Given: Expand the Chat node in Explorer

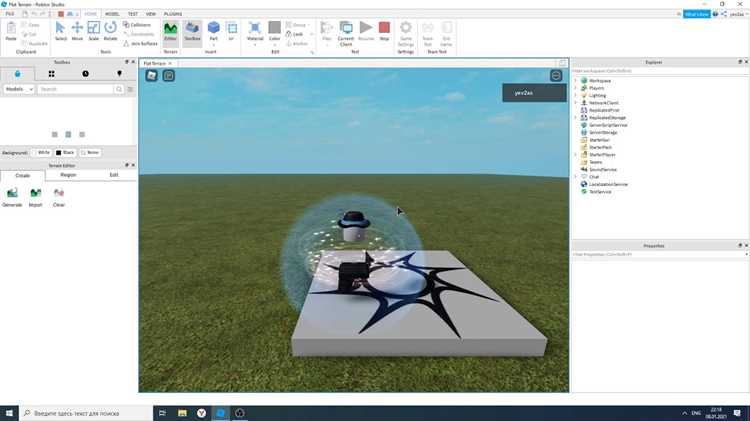Looking at the screenshot, I should pyautogui.click(x=575, y=177).
